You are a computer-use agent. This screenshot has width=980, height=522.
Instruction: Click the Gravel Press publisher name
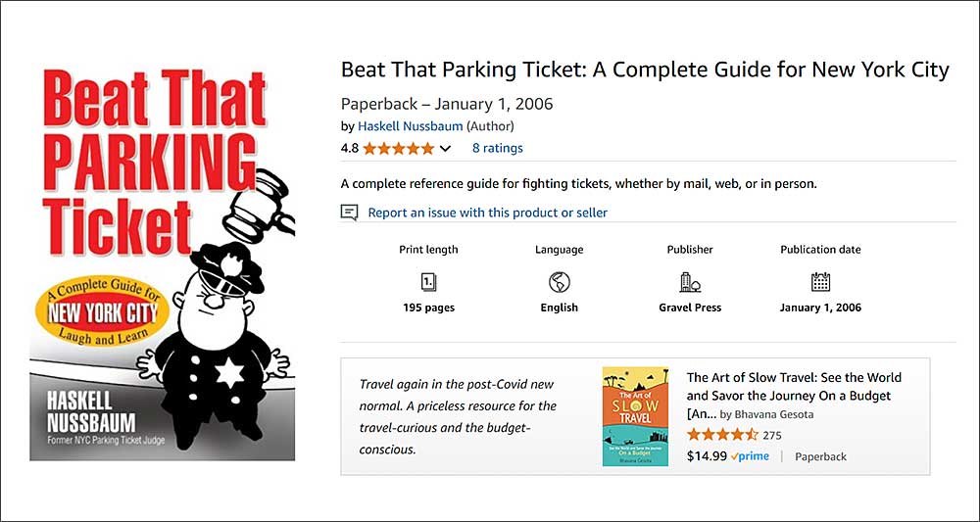[x=690, y=308]
